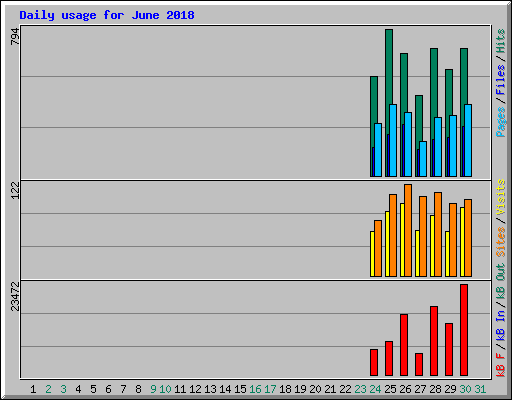Click day 4 on the x-axis
The image size is (512, 400).
click(x=78, y=389)
